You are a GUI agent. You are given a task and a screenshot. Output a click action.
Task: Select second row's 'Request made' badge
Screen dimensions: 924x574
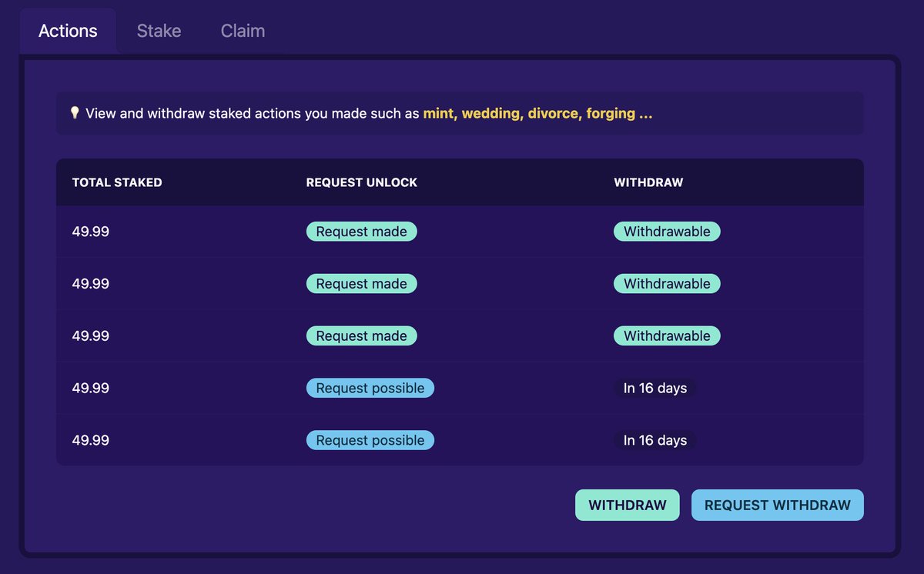pos(362,284)
